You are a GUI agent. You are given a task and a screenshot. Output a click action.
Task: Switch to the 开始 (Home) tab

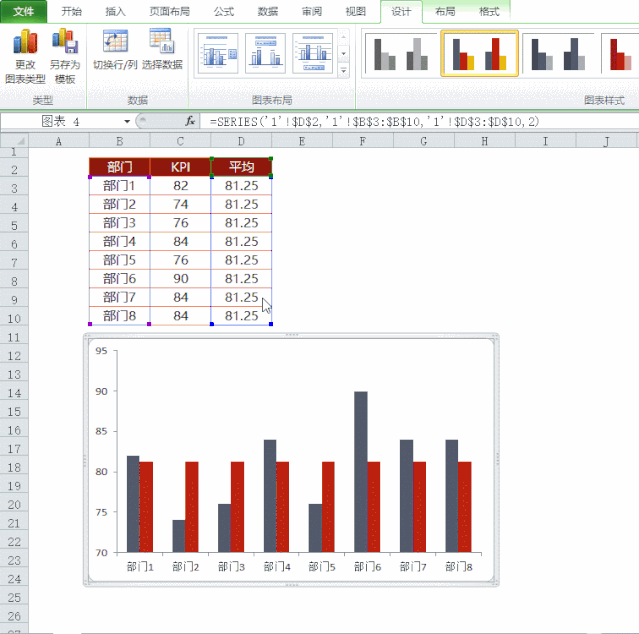click(x=71, y=11)
